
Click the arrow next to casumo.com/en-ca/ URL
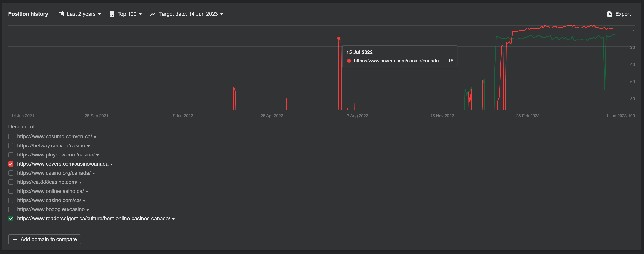pyautogui.click(x=95, y=137)
